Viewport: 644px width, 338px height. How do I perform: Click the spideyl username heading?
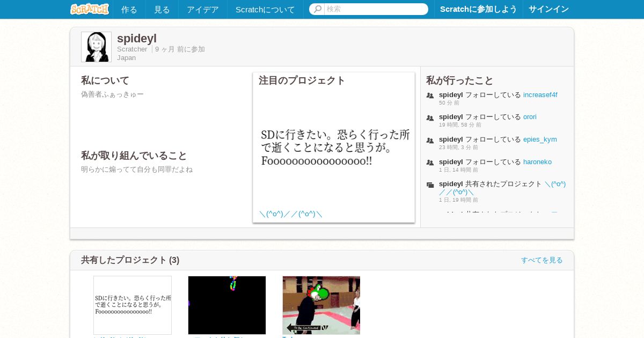(x=137, y=38)
